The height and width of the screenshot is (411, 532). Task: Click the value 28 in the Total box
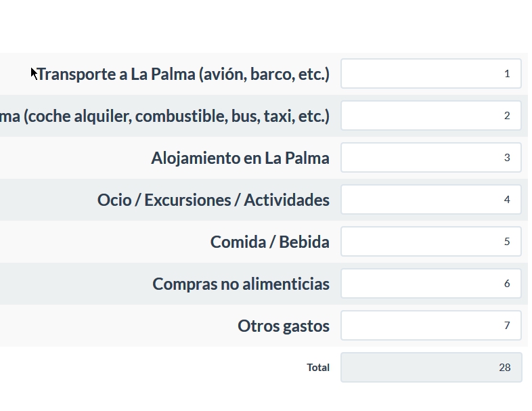pyautogui.click(x=504, y=368)
